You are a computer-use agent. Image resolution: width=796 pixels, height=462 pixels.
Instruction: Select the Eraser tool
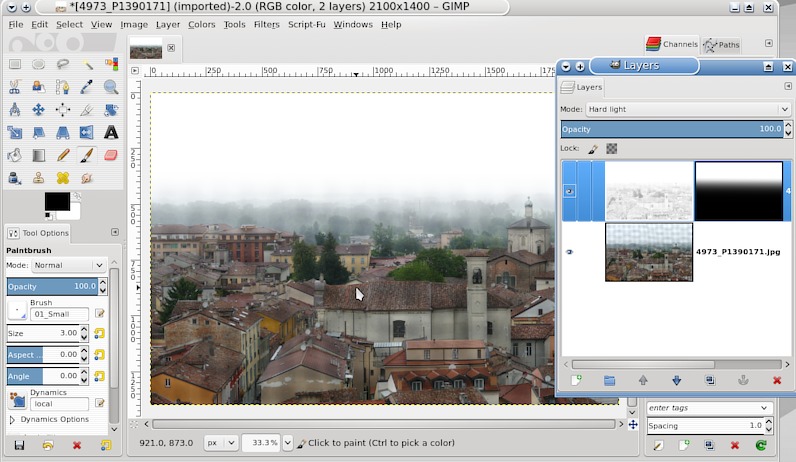(111, 155)
